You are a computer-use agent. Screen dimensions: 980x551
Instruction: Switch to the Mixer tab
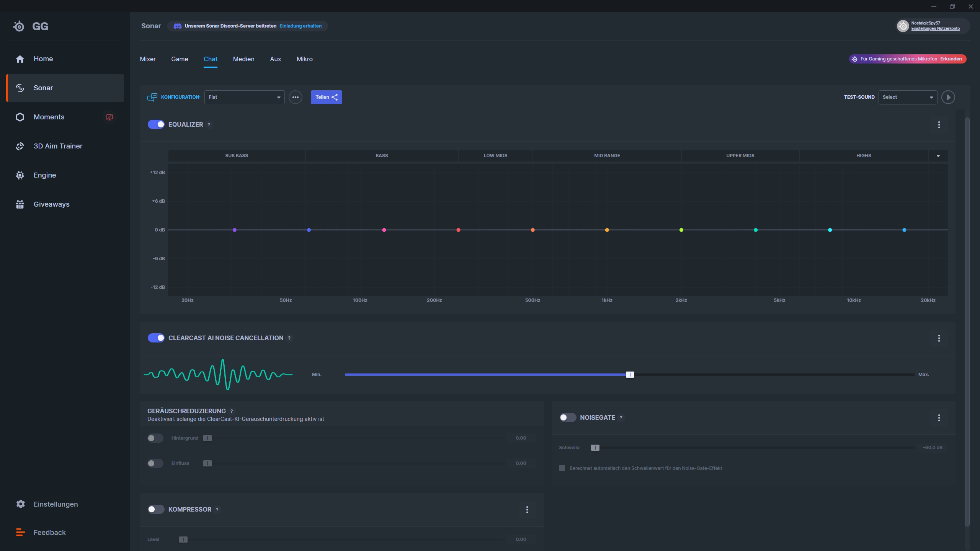pyautogui.click(x=148, y=59)
